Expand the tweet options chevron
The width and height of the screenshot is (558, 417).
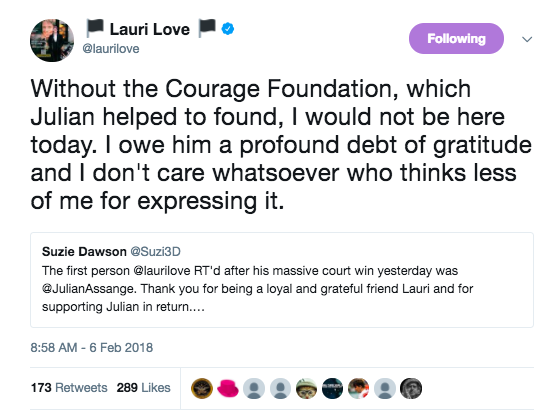(527, 39)
